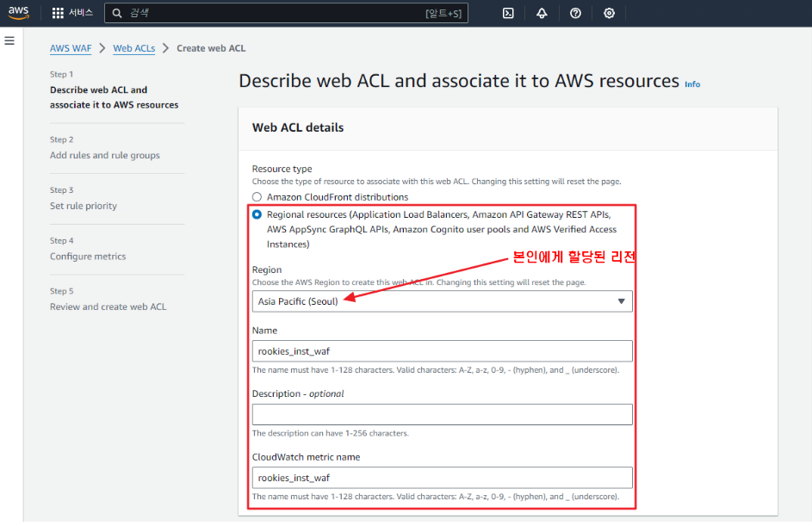This screenshot has height=526, width=812.
Task: Select Step 2 Add rules and rule groups
Action: [104, 155]
